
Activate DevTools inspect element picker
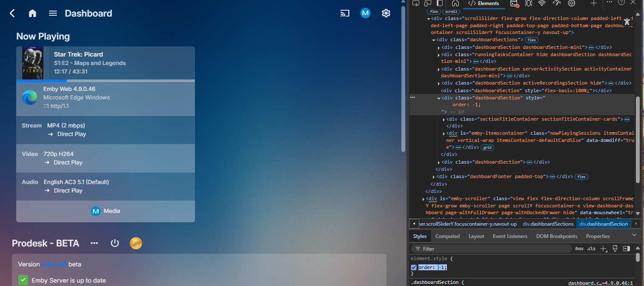click(416, 3)
